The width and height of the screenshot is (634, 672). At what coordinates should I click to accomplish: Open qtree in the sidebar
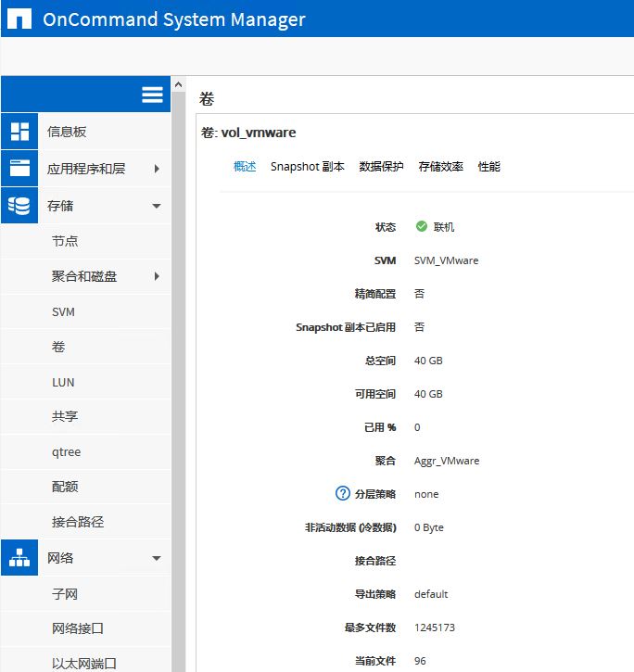pyautogui.click(x=66, y=452)
